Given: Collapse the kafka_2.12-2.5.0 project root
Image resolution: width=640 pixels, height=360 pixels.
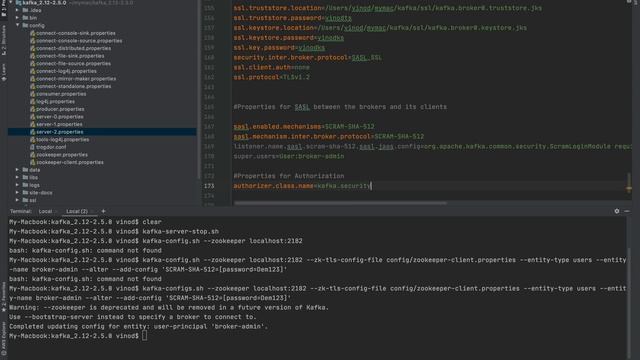Looking at the screenshot, I should pos(11,2).
